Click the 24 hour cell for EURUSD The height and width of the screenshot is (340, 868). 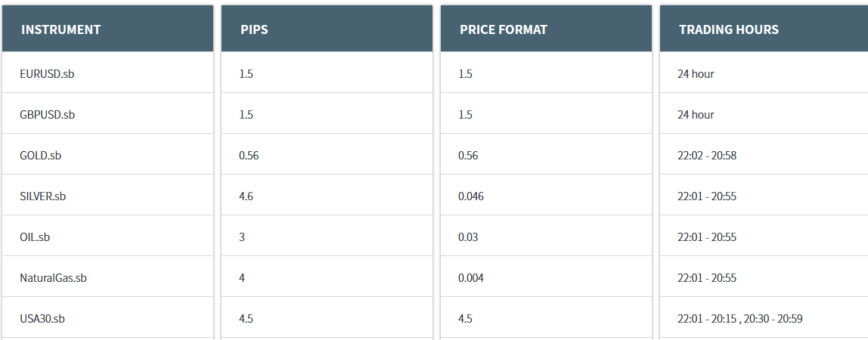(764, 73)
